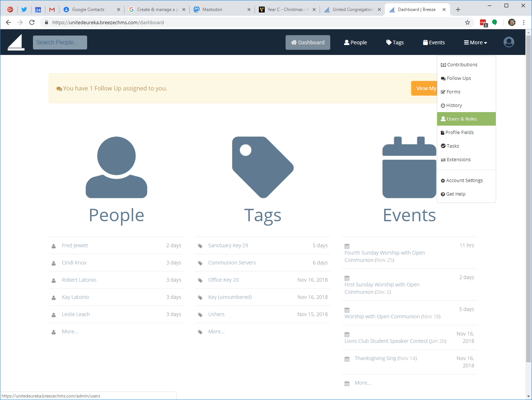Screen dimensions: 532x400
Task: Open Forms from the More menu
Action: (466, 92)
